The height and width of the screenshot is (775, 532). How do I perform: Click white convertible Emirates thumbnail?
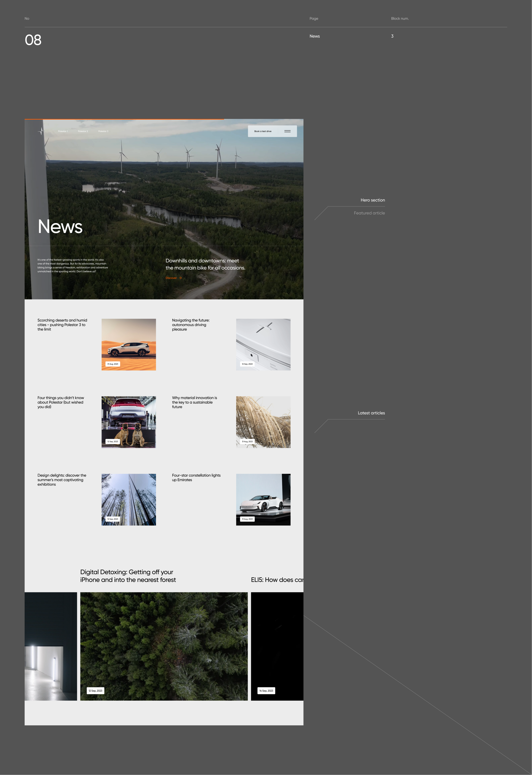click(x=263, y=499)
